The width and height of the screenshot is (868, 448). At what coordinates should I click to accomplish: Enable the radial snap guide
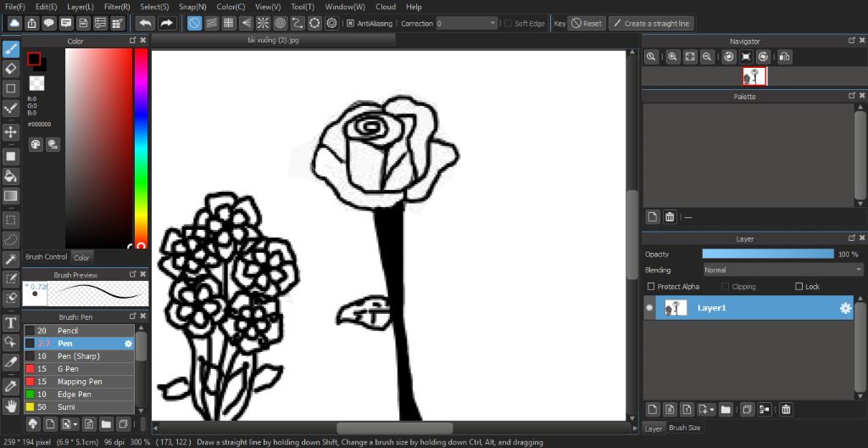pyautogui.click(x=263, y=23)
